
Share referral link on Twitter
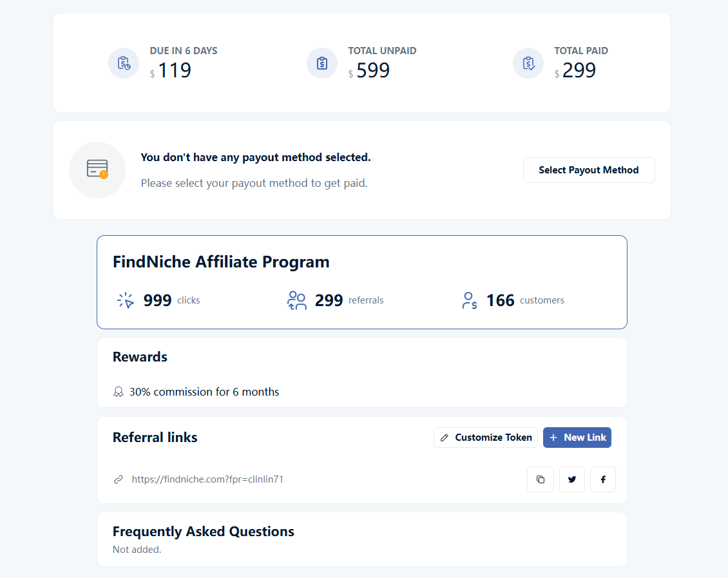(x=571, y=479)
